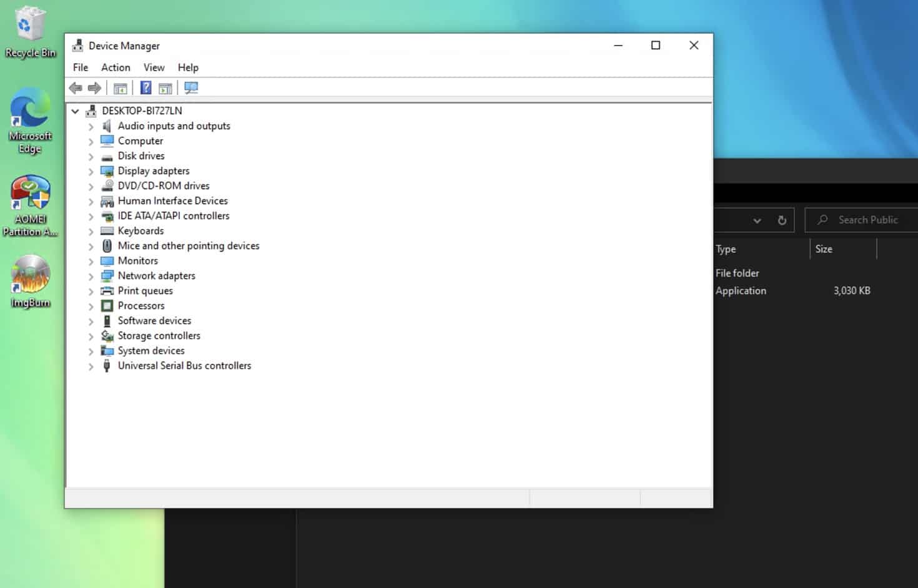Open the View menu

point(154,67)
